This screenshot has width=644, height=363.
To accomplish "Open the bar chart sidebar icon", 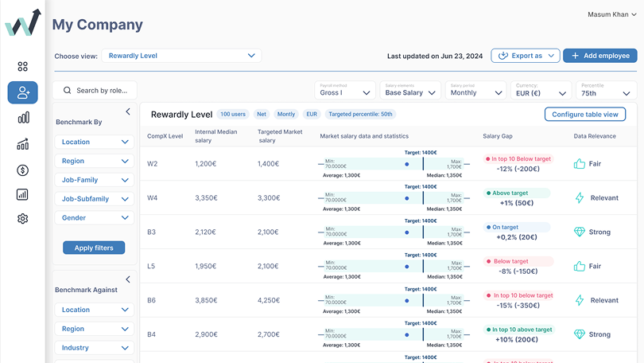I will pos(22,118).
